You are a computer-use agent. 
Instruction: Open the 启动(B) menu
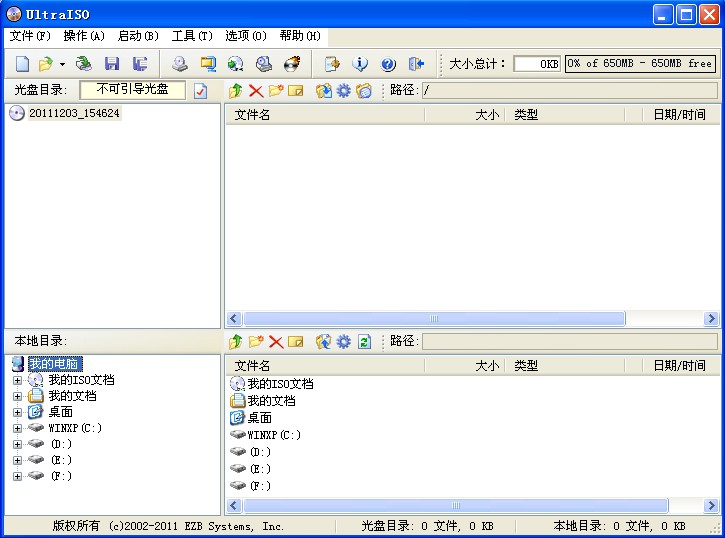click(138, 36)
